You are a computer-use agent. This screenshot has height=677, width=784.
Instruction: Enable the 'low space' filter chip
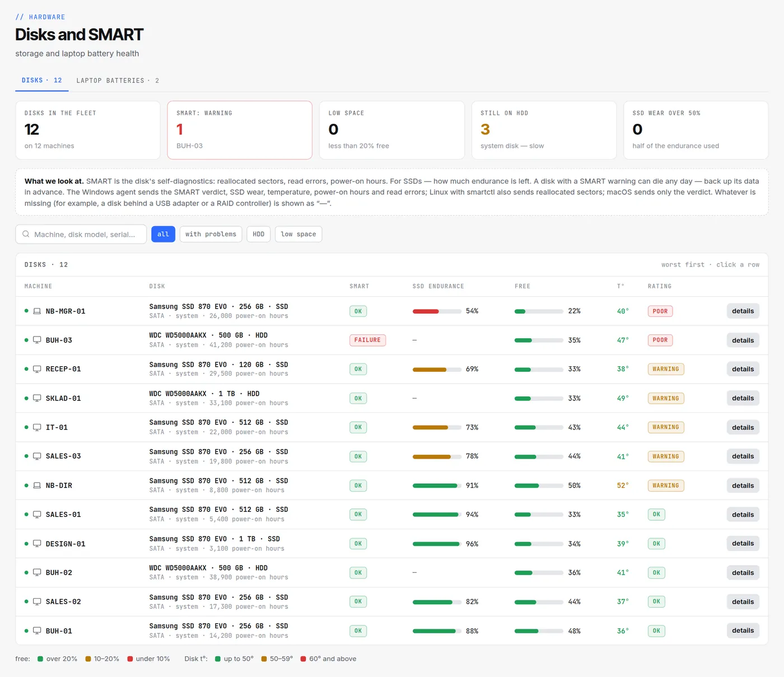pyautogui.click(x=298, y=234)
